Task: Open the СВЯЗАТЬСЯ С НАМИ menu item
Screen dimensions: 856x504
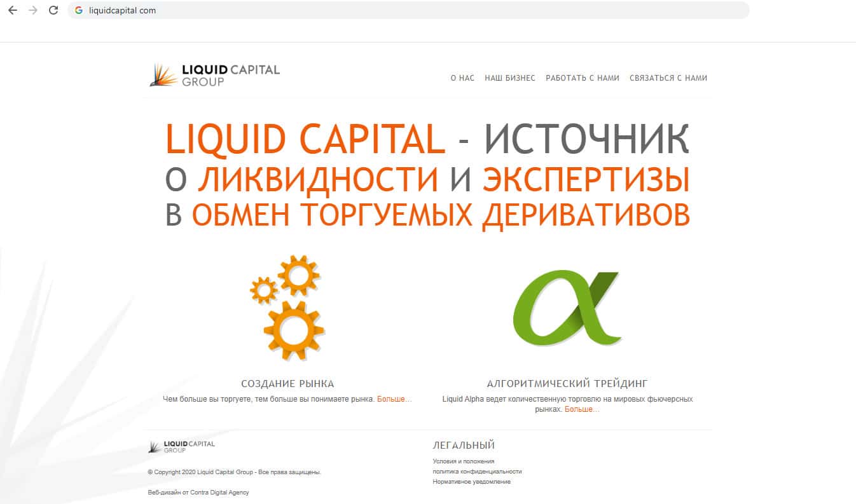Action: point(668,78)
